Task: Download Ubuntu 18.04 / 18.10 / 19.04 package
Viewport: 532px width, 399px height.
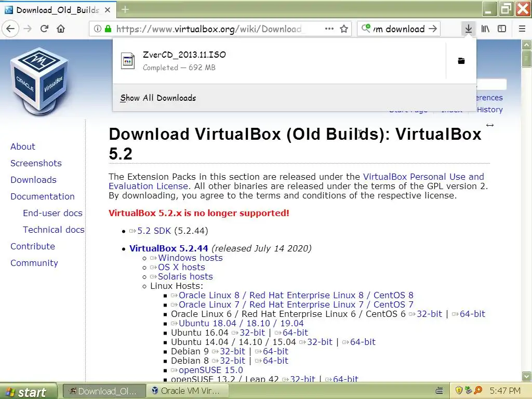Action: [241, 323]
